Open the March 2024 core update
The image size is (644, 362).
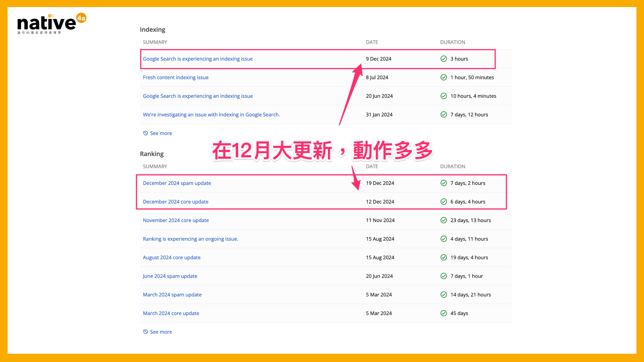(171, 313)
